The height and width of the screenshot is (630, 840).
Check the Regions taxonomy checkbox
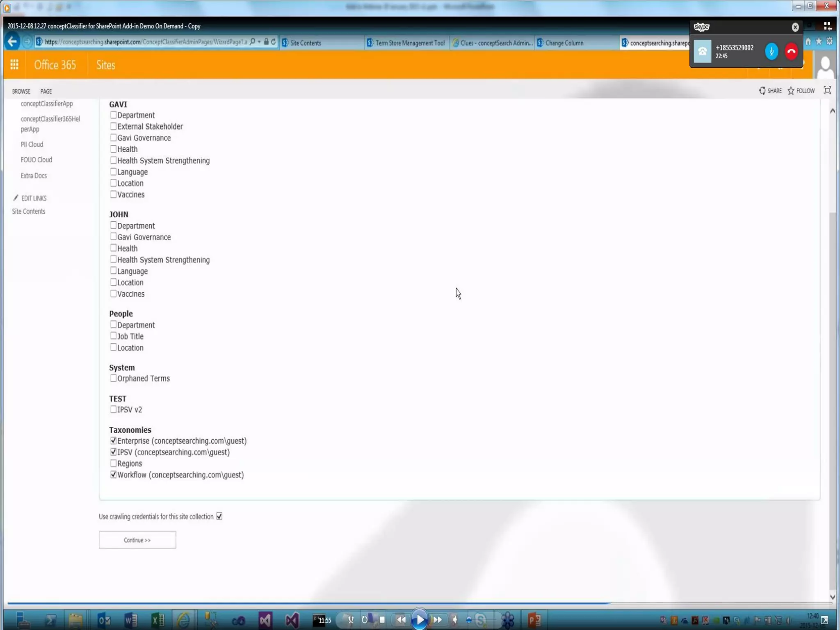coord(113,463)
